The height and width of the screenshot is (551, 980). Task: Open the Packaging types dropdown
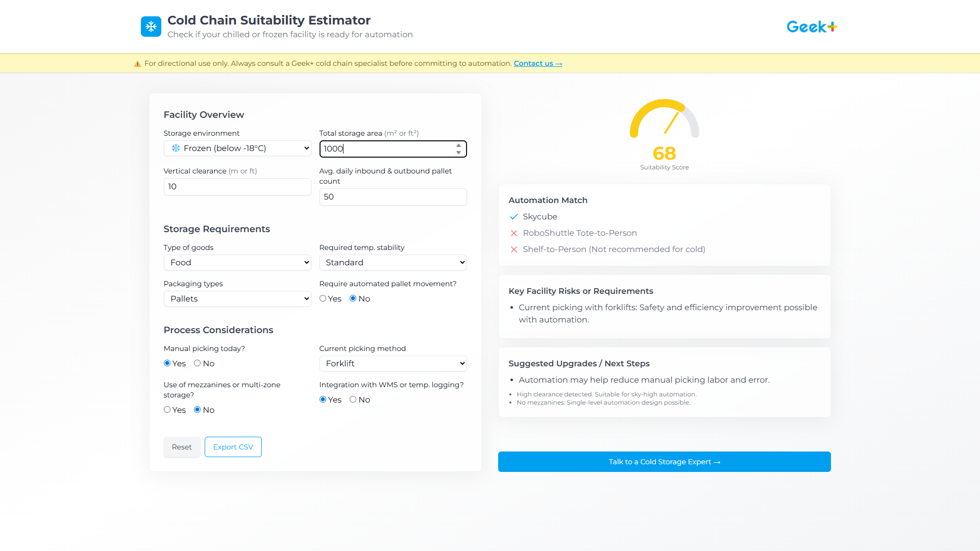click(x=237, y=298)
